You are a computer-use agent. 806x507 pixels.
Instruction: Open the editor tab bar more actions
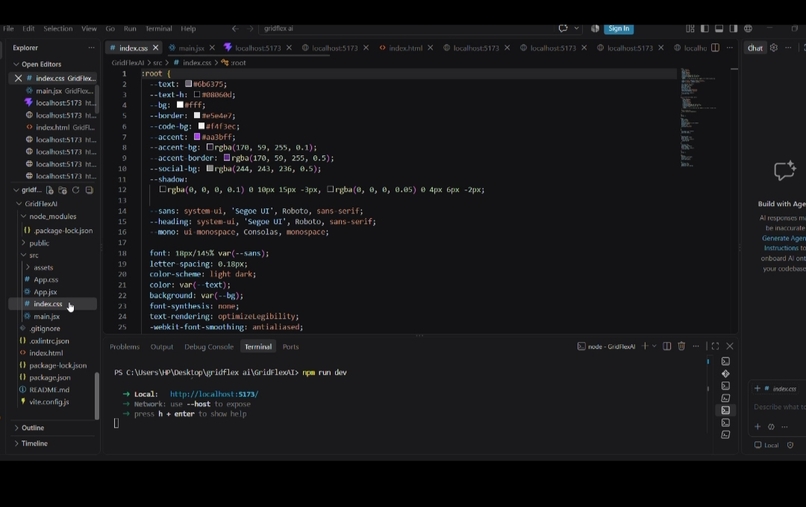pyautogui.click(x=729, y=48)
